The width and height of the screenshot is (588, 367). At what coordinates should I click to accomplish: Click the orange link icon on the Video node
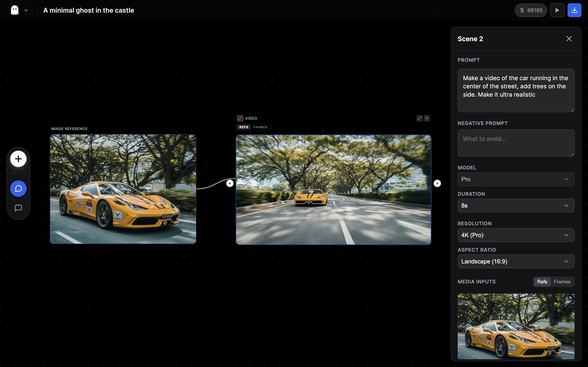click(240, 118)
